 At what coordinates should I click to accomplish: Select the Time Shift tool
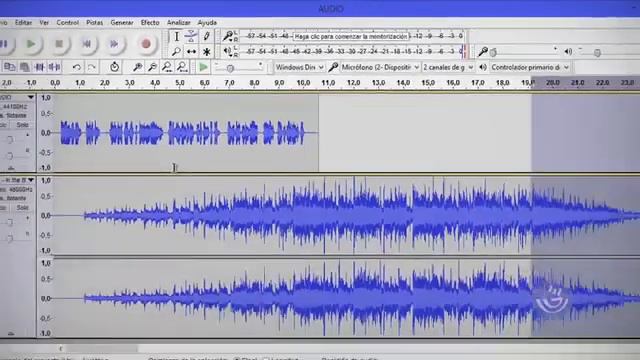coord(191,52)
